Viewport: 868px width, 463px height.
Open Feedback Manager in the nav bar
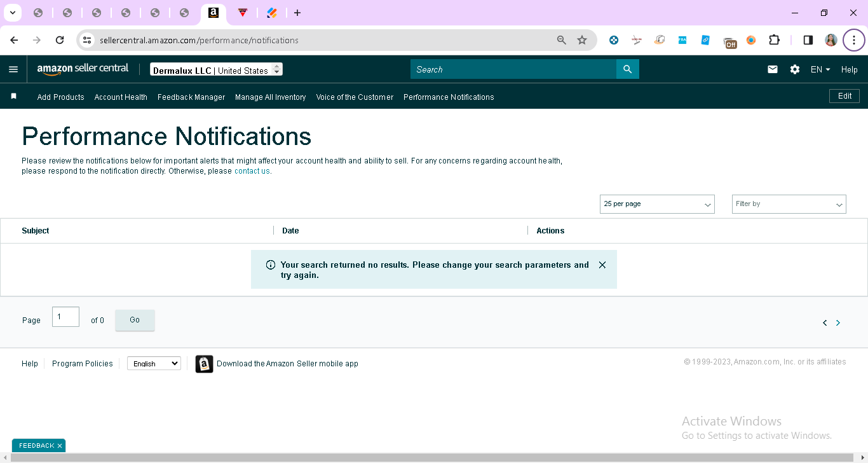[191, 97]
